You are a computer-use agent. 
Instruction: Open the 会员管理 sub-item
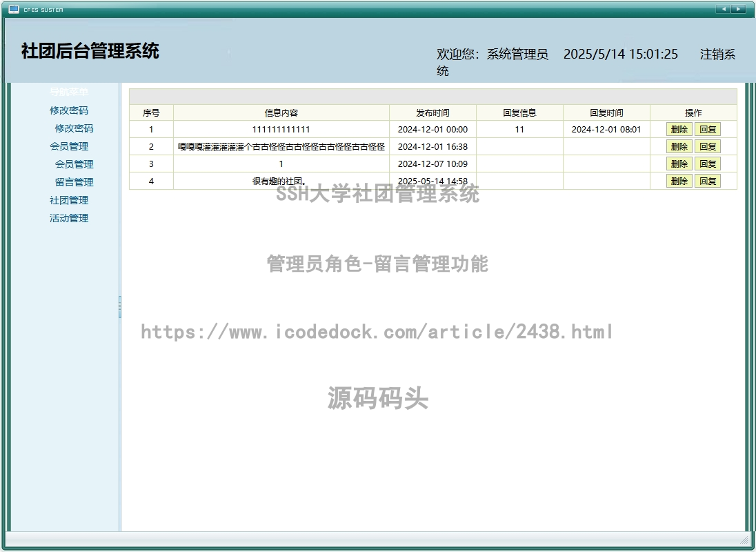point(74,164)
